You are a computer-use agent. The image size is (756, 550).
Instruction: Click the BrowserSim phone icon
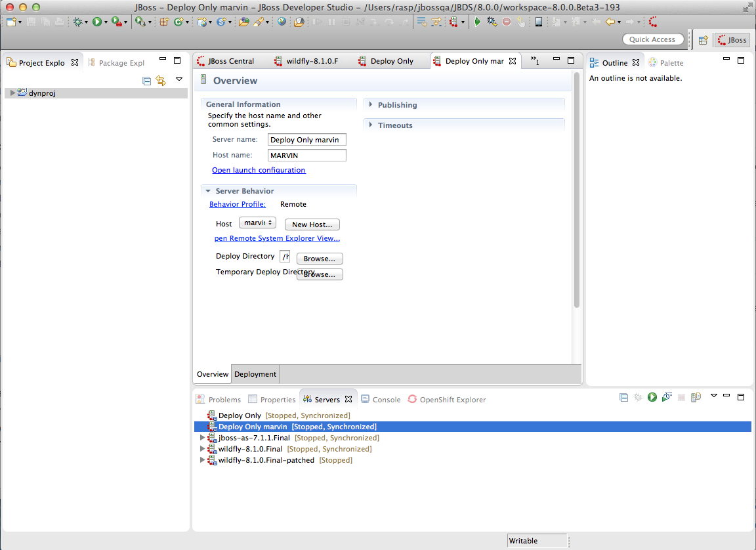(539, 22)
